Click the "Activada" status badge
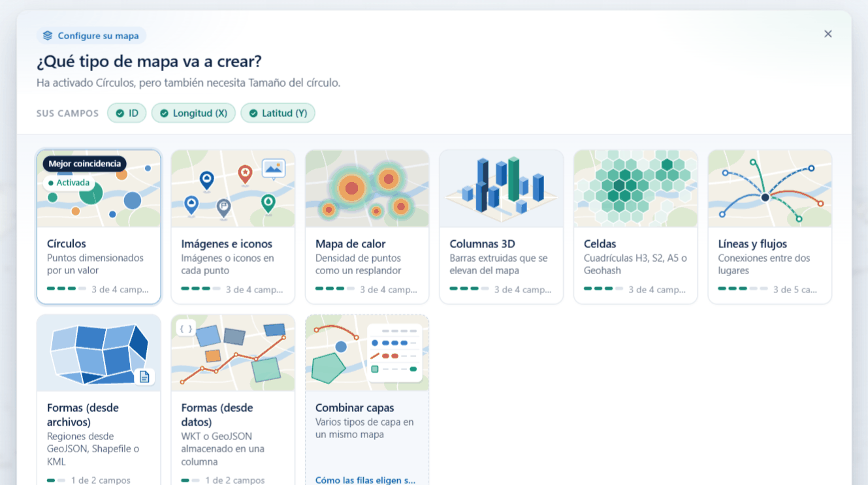Viewport: 868px width, 485px height. point(69,183)
